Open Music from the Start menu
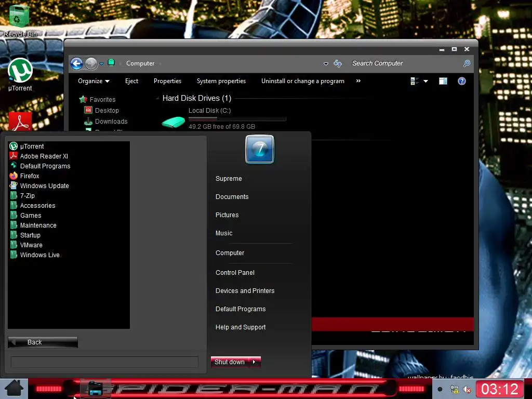Viewport: 532px width, 399px height. point(224,233)
